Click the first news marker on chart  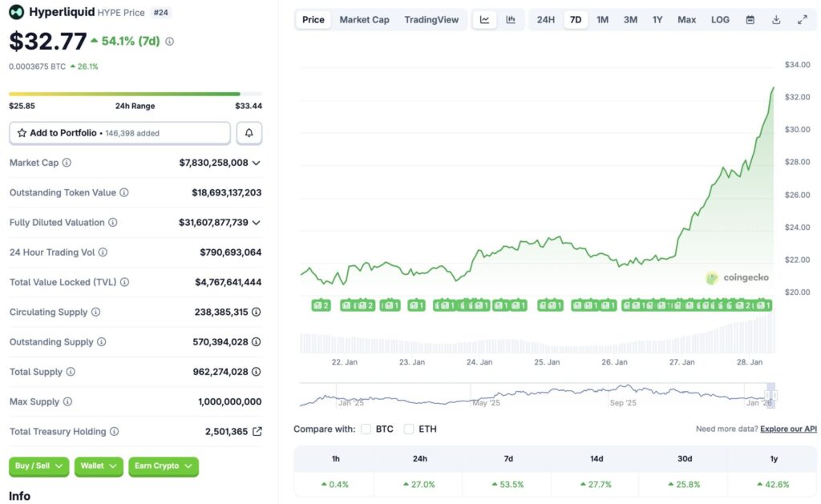321,305
